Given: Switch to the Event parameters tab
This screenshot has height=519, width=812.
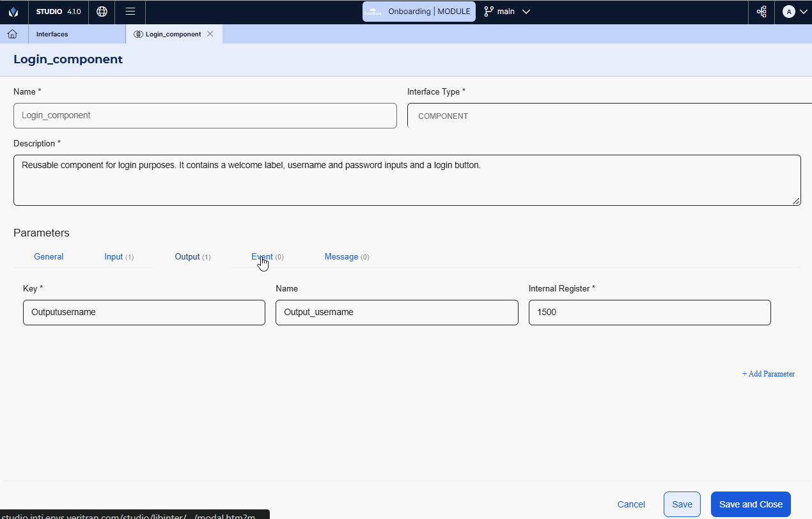Looking at the screenshot, I should (262, 256).
